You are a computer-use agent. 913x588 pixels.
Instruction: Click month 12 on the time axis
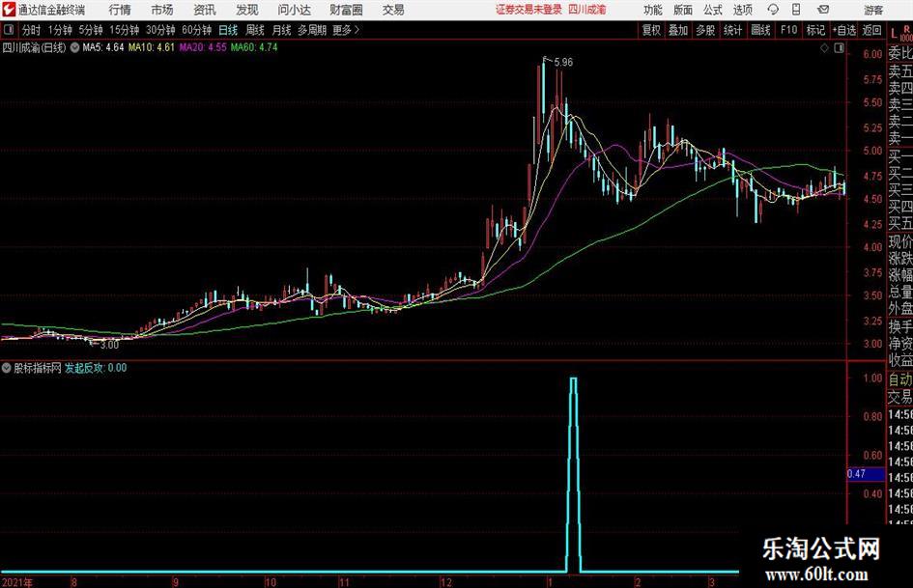point(445,582)
